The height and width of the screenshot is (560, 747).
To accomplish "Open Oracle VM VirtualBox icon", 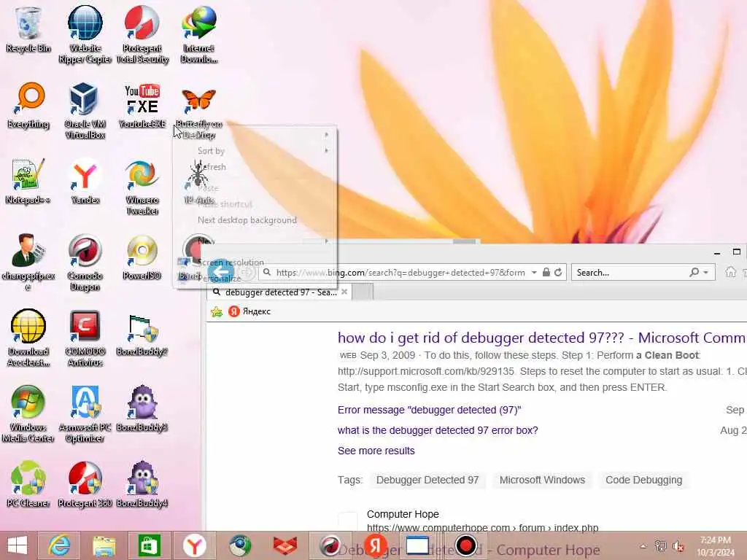I will (x=85, y=111).
